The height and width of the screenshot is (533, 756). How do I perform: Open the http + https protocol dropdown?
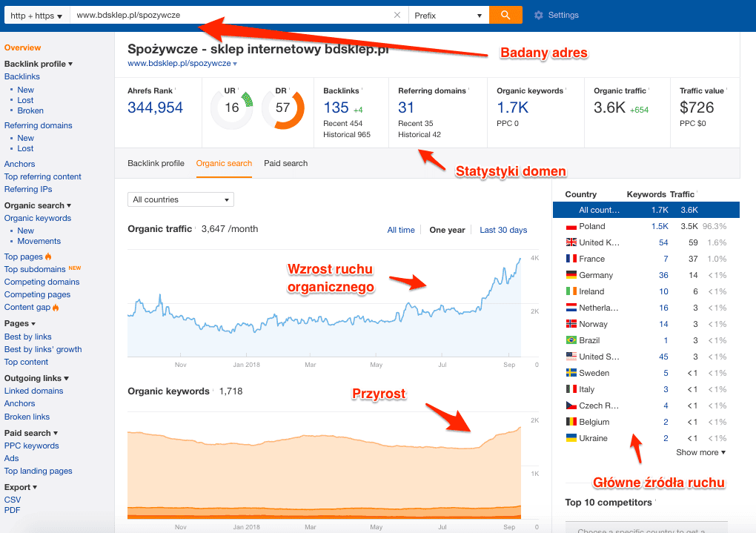(36, 16)
